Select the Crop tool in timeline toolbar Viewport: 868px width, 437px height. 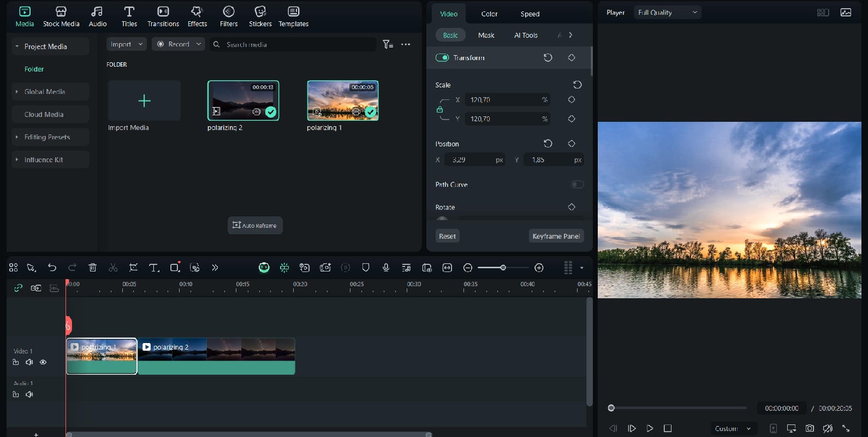pyautogui.click(x=133, y=268)
